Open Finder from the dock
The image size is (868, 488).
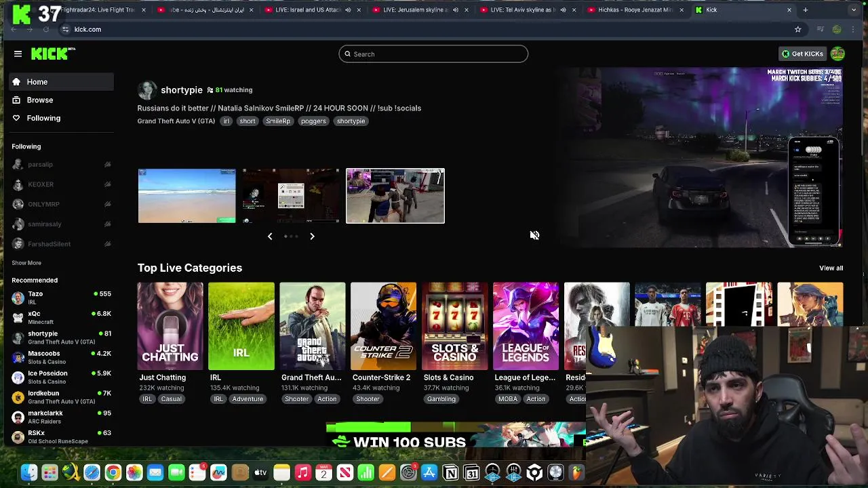tap(28, 472)
